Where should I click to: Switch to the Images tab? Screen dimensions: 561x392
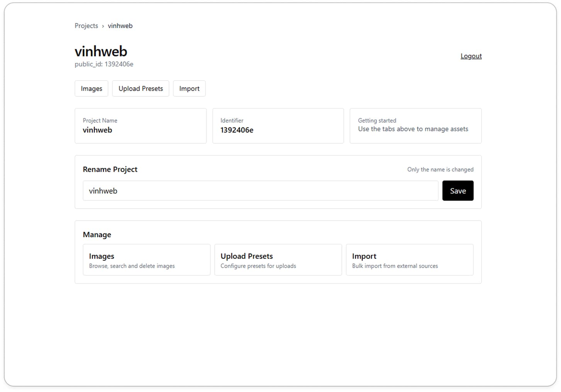[x=91, y=88]
